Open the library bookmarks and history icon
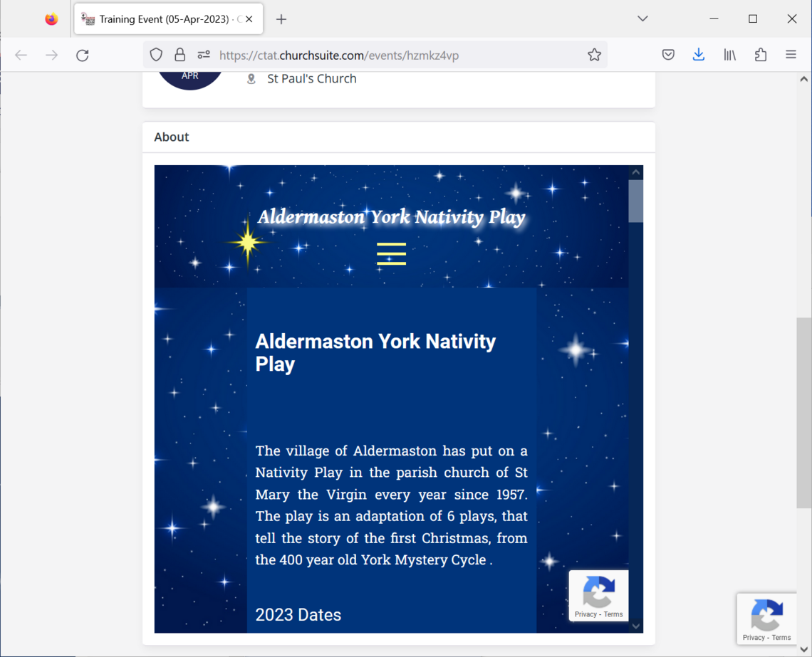 [x=729, y=55]
